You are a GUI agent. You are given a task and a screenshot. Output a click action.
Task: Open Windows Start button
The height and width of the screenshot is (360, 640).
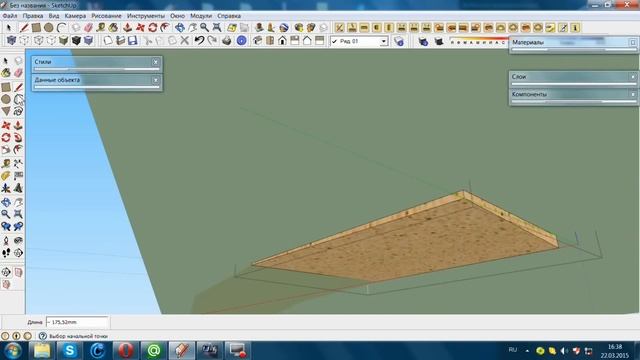[x=13, y=351]
